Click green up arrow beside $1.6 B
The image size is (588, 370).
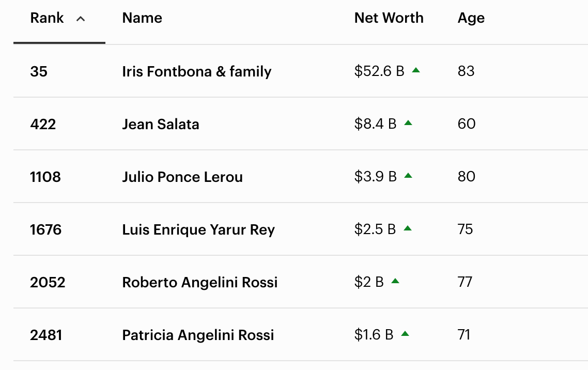405,334
